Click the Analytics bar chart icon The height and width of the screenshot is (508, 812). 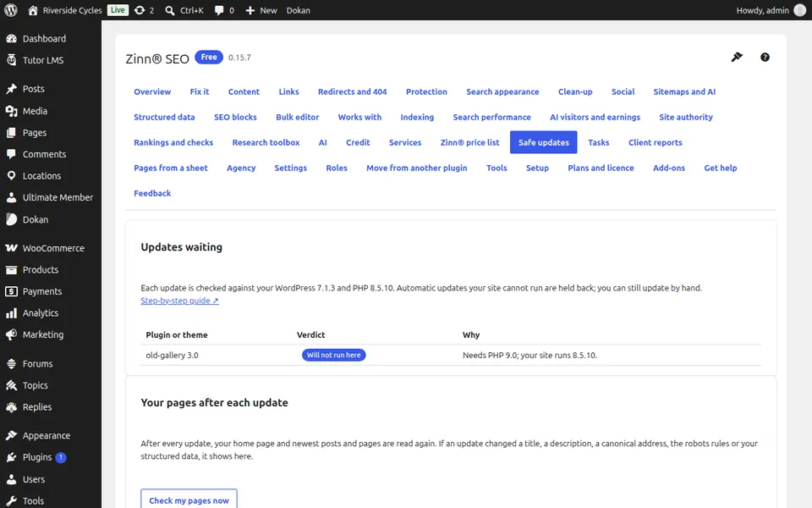pos(11,313)
